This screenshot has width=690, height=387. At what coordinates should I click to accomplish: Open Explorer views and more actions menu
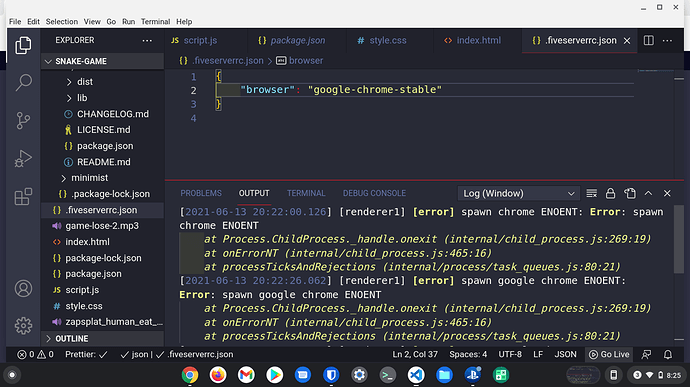point(147,41)
